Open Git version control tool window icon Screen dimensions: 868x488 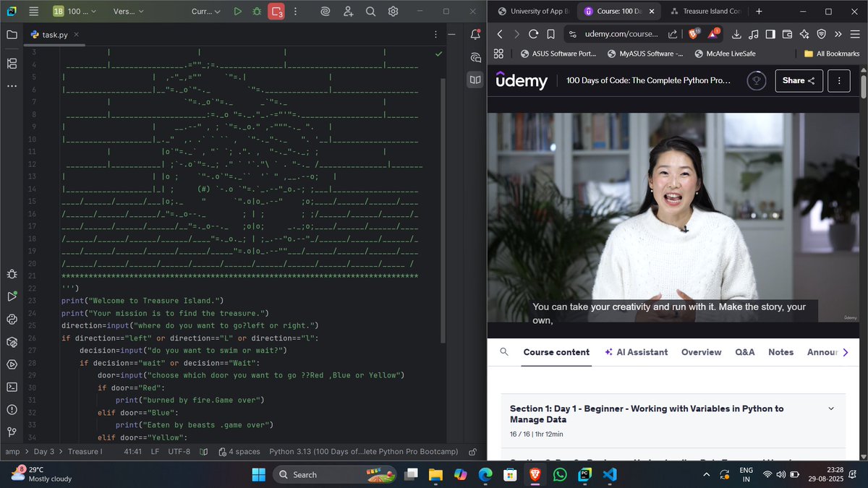[x=12, y=432]
